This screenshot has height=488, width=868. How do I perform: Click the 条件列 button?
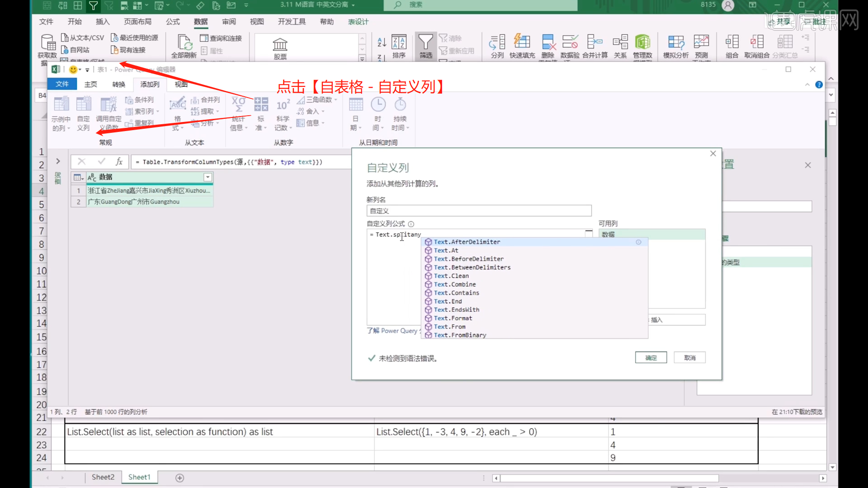tap(139, 100)
